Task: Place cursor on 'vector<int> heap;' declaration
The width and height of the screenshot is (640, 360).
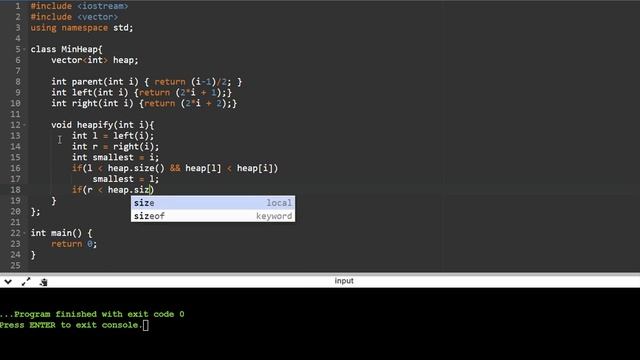Action: tap(95, 60)
